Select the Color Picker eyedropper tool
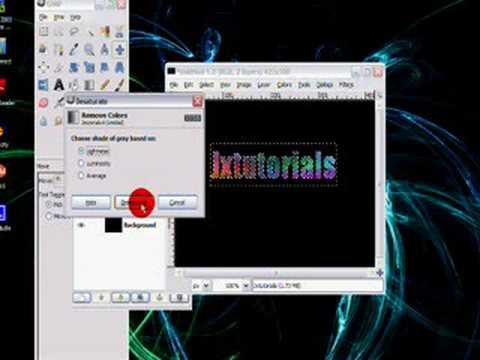Viewport: 480px width, 360px height. click(74, 50)
